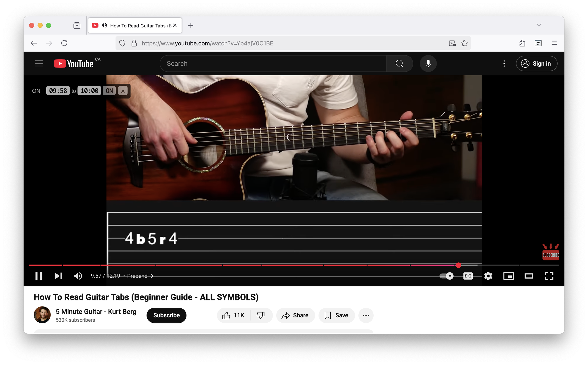Click the 530K subscribers text

(x=75, y=320)
